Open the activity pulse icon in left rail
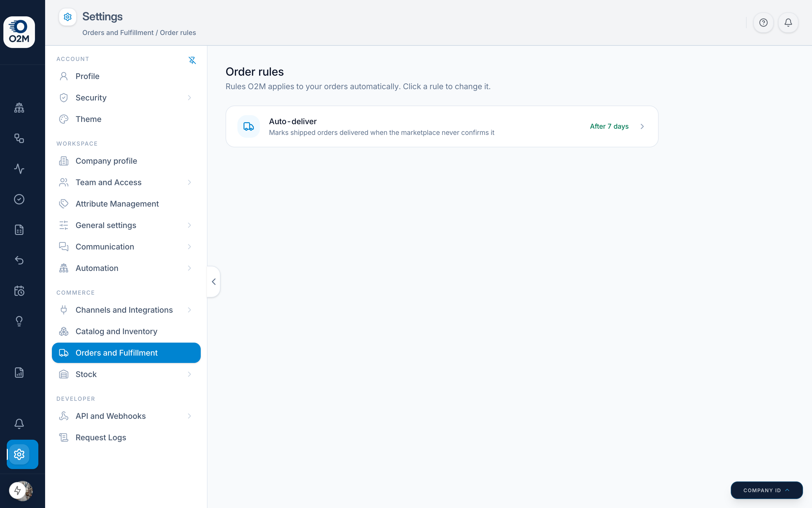The width and height of the screenshot is (812, 508). click(x=19, y=169)
